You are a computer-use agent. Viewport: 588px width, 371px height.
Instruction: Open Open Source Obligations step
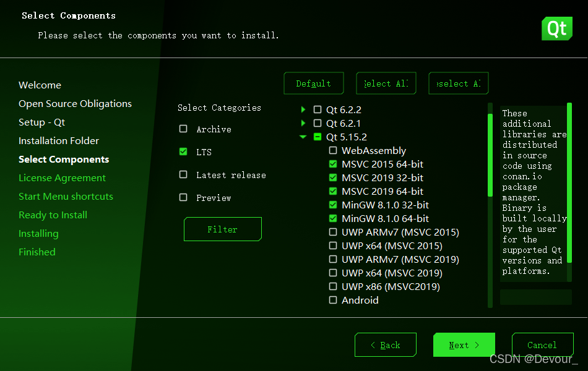point(75,104)
